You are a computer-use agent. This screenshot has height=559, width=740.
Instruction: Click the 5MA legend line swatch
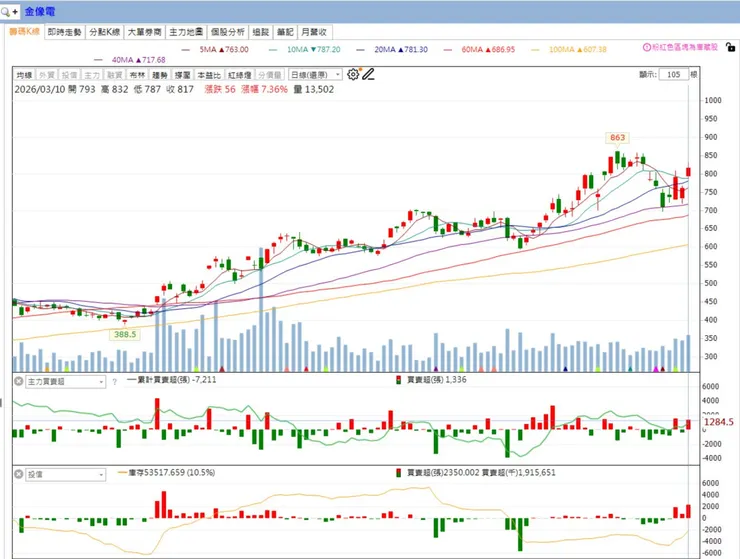tap(185, 50)
